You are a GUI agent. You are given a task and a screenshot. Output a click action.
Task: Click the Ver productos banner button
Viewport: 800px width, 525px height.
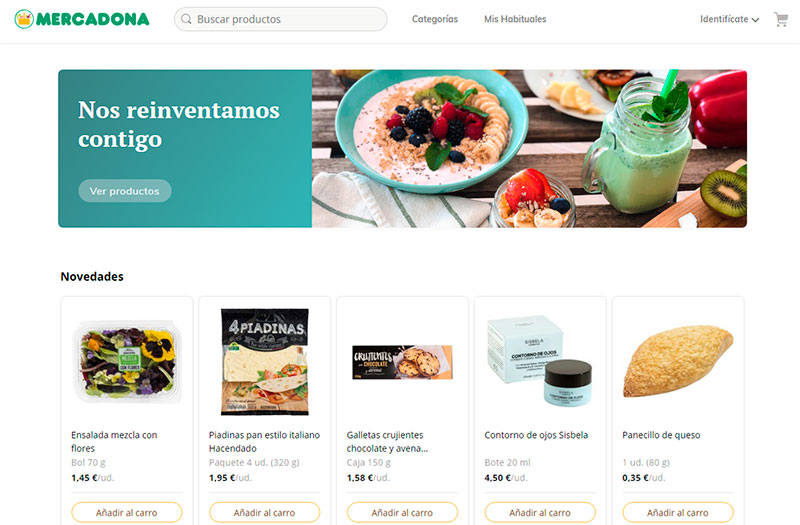(124, 191)
